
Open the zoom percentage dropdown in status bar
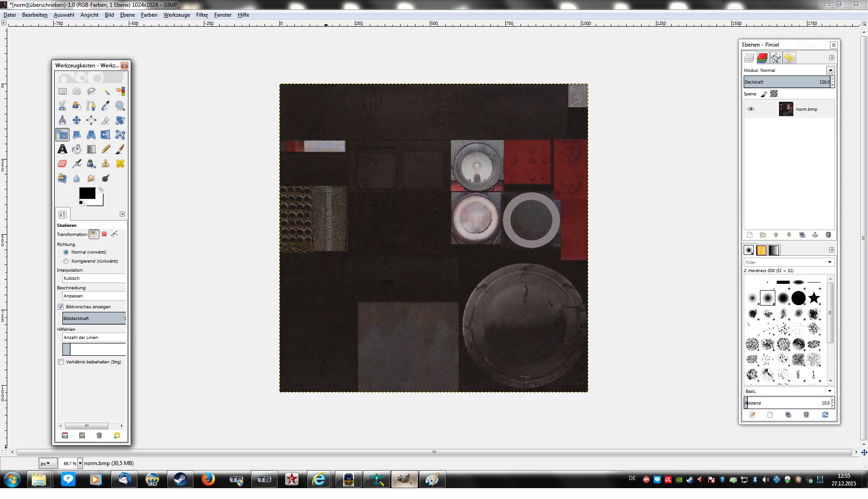point(80,463)
